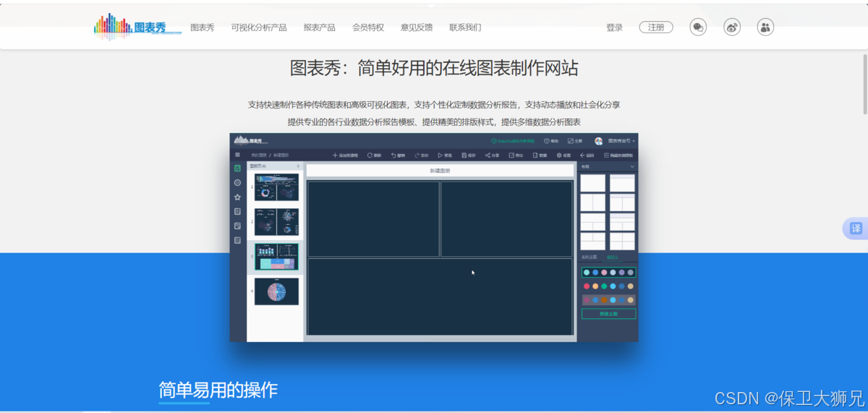Open the hamburger menu in the demo editor
Screen dimensions: 868x413
[237, 155]
